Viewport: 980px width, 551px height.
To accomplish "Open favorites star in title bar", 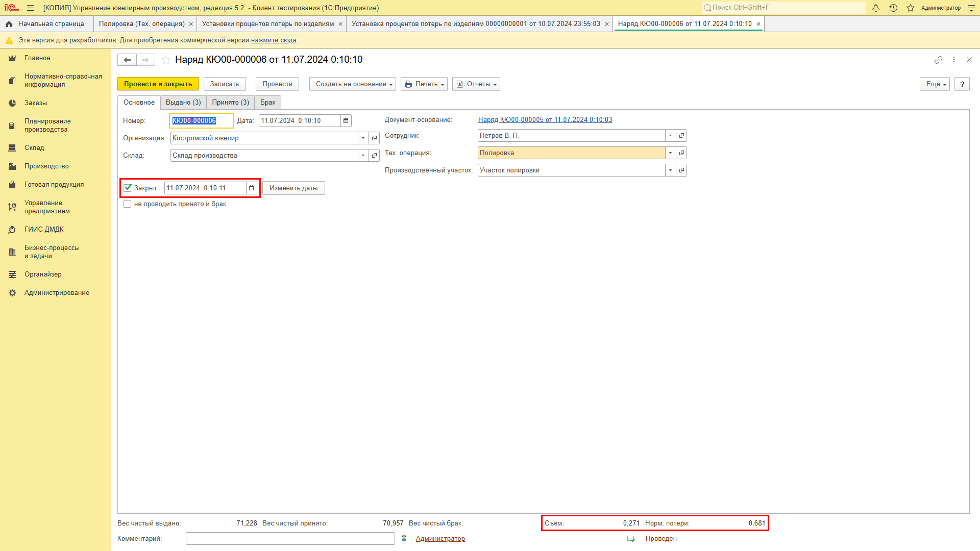I will [x=911, y=8].
